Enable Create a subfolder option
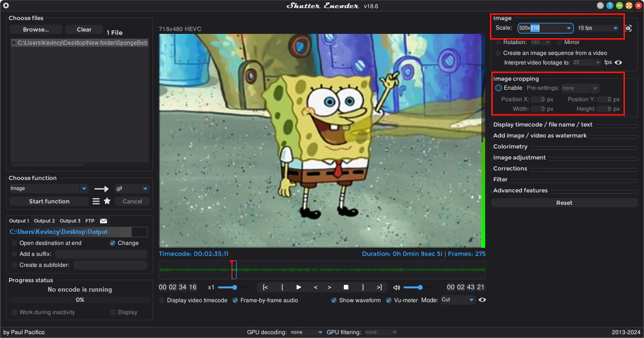 14,265
